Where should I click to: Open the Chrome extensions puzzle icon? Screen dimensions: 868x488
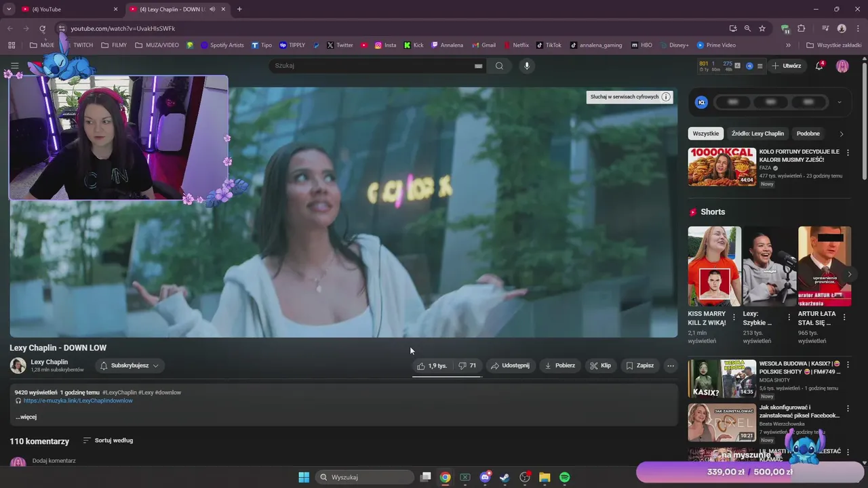tap(801, 28)
